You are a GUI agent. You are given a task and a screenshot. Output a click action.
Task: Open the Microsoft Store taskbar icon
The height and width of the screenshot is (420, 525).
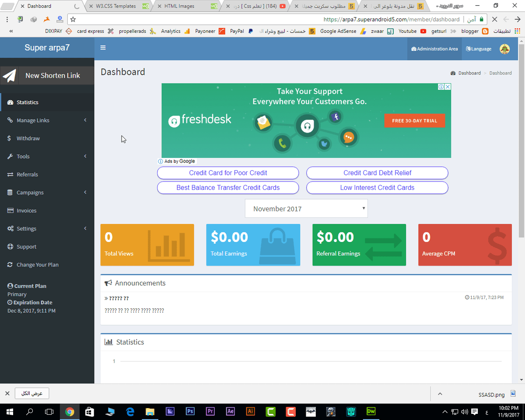90,411
